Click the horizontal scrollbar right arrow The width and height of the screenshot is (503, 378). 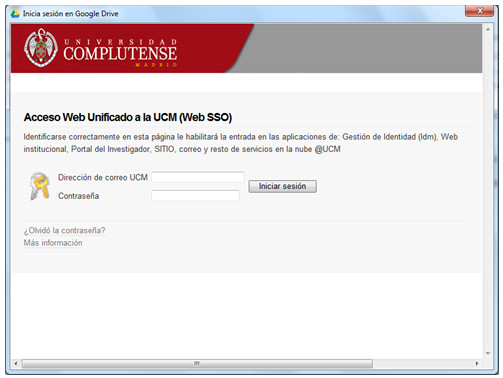pos(477,363)
